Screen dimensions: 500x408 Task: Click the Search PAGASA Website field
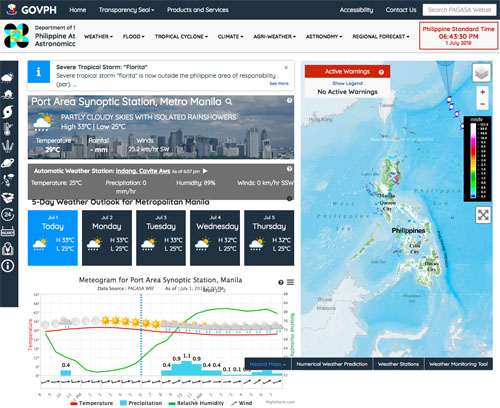[x=459, y=10]
